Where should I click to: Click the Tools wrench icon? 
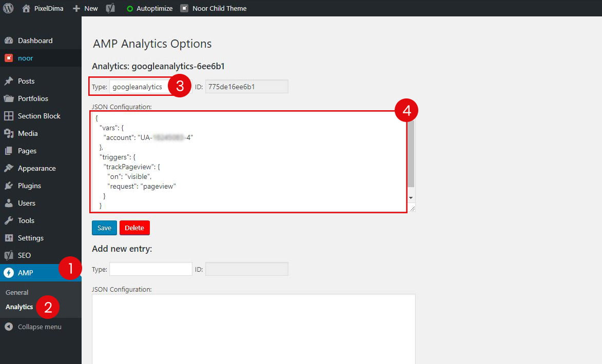point(8,220)
